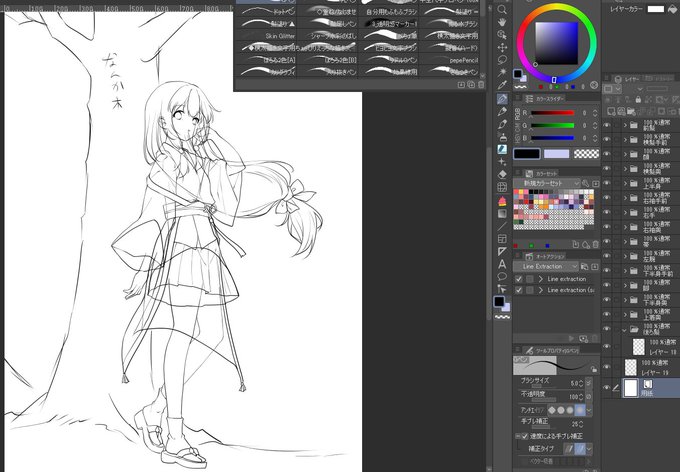Switch color slider to RGB mode
The width and height of the screenshot is (680, 472).
click(x=517, y=114)
